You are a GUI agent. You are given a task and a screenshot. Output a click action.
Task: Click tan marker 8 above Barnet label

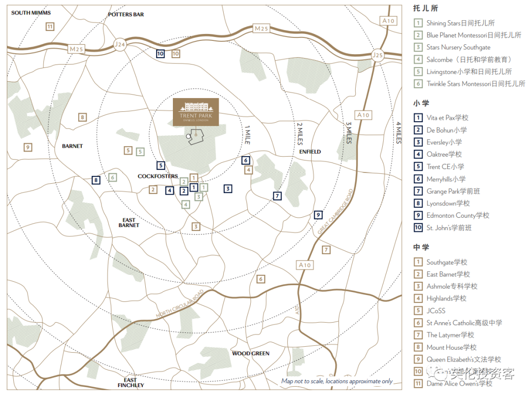pos(82,117)
